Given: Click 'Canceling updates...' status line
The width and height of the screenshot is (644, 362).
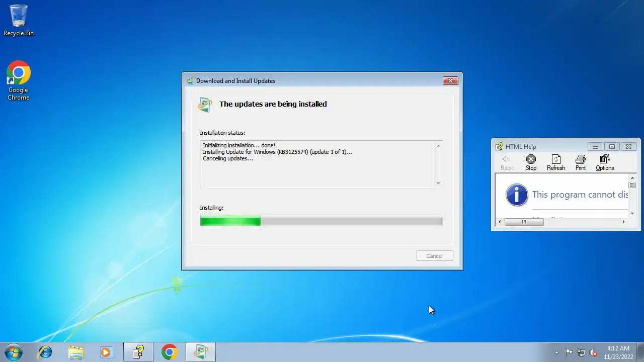Looking at the screenshot, I should point(228,158).
